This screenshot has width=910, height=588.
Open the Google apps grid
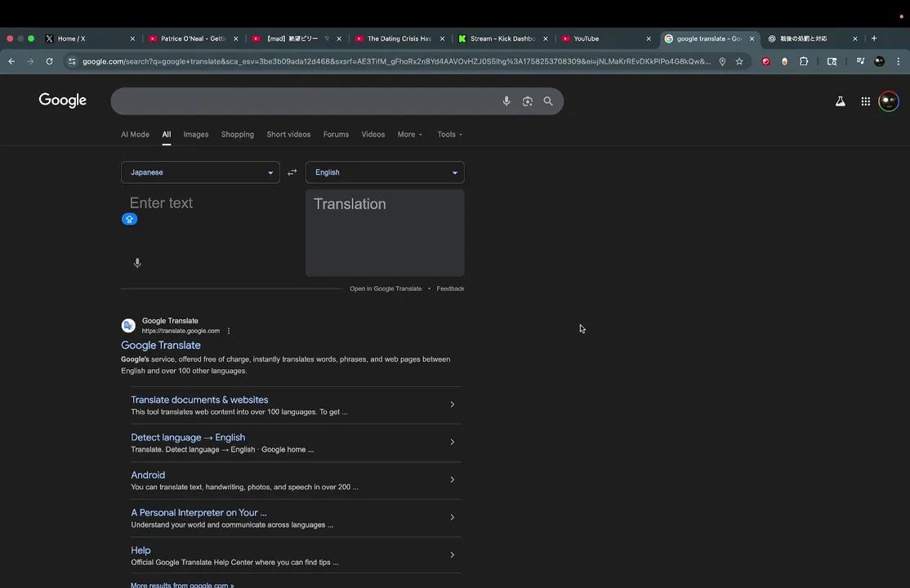[865, 101]
